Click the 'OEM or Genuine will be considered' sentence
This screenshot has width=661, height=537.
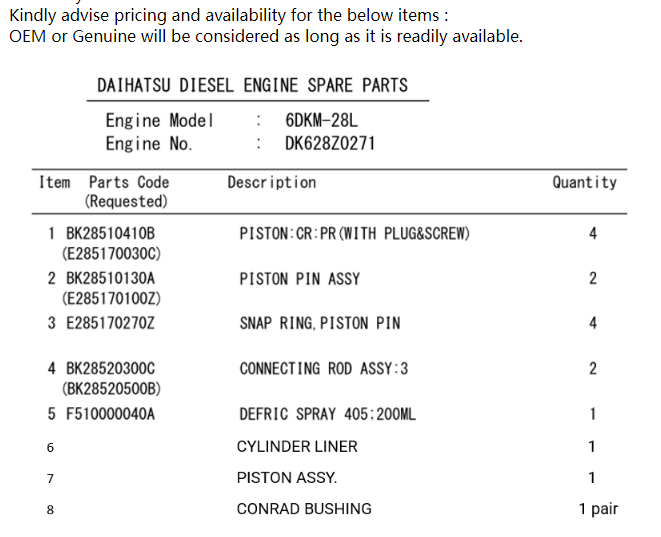(x=265, y=36)
